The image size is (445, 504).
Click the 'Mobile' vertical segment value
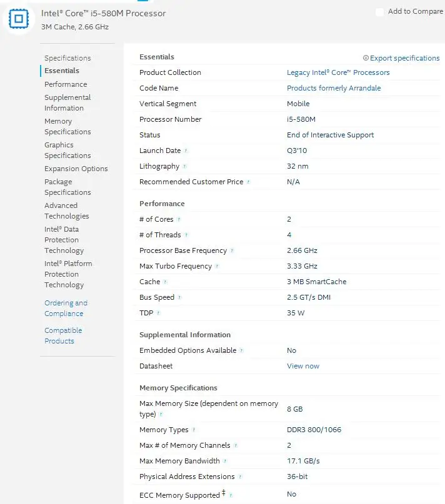point(298,104)
